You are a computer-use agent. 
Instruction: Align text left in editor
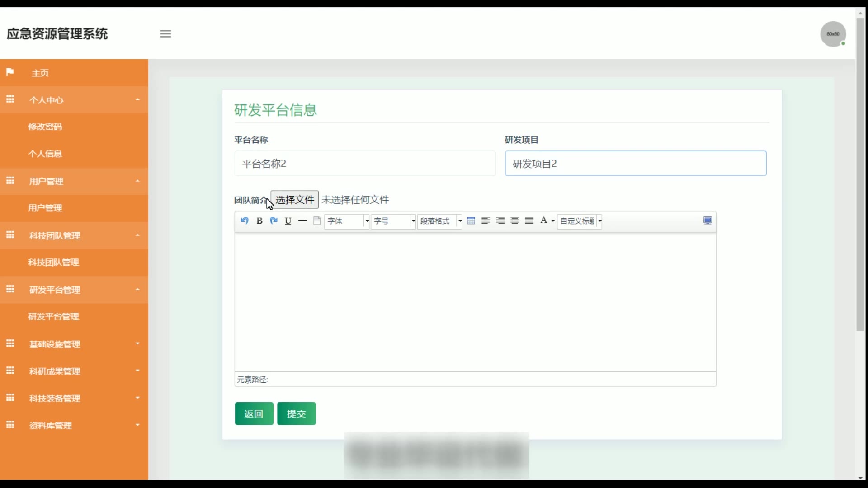pyautogui.click(x=486, y=221)
